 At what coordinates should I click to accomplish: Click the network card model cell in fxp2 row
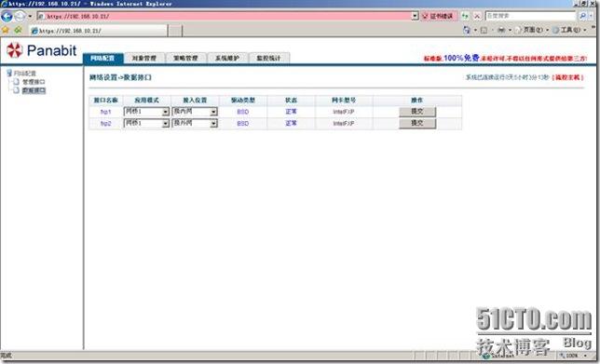344,124
